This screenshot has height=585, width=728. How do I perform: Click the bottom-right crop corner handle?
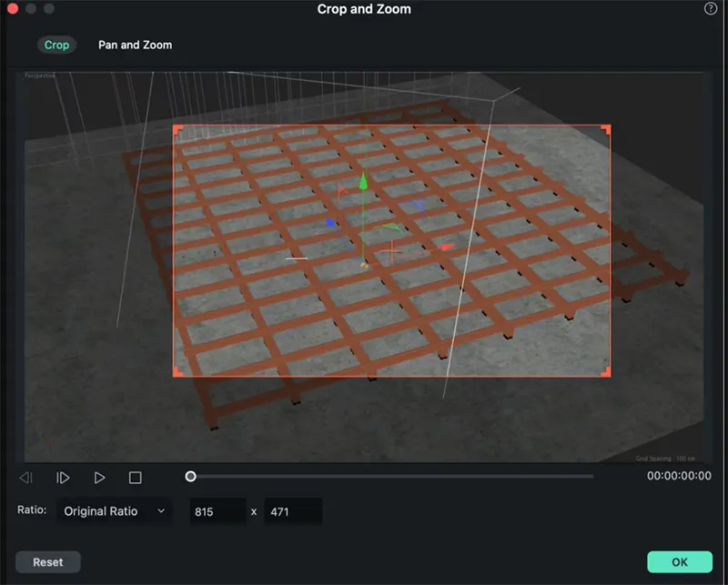point(607,373)
